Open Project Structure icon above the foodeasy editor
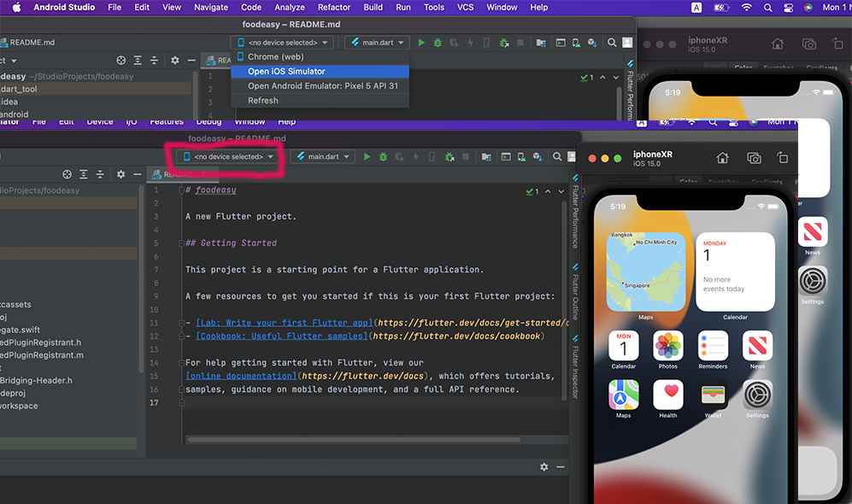This screenshot has width=852, height=504. 486,156
